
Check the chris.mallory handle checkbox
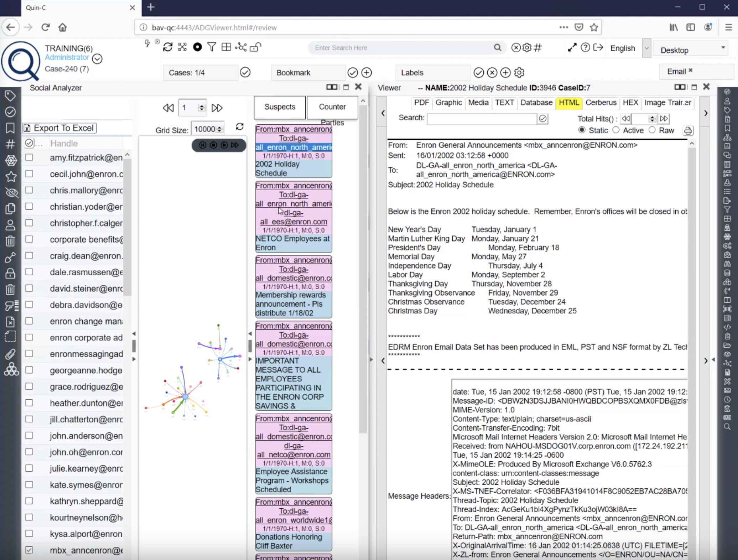coord(29,190)
